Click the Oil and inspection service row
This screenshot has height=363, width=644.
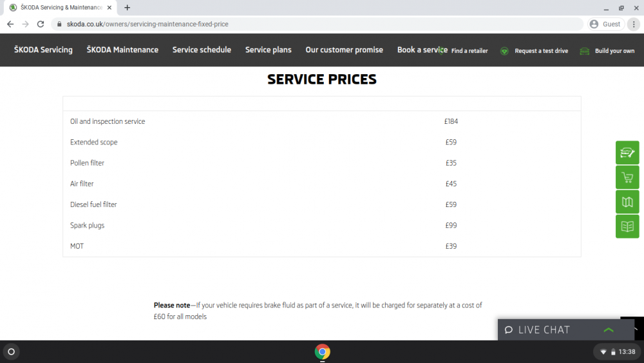click(321, 121)
